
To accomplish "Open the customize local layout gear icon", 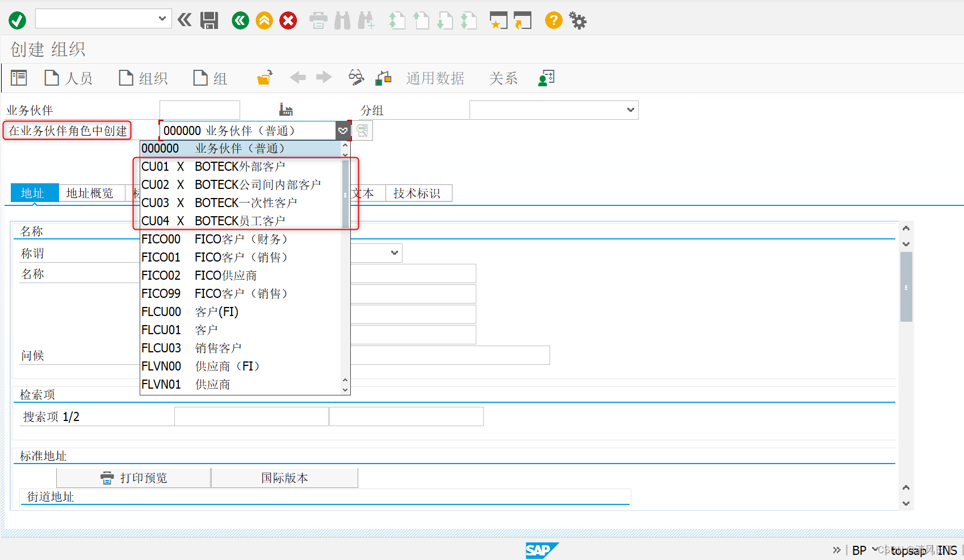I will (x=578, y=21).
